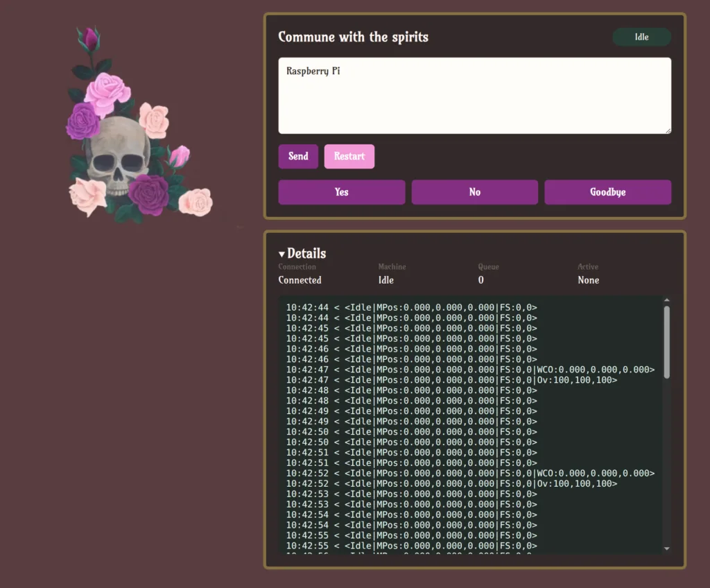This screenshot has height=588, width=710.
Task: Click the 'Machine' label
Action: pyautogui.click(x=392, y=267)
